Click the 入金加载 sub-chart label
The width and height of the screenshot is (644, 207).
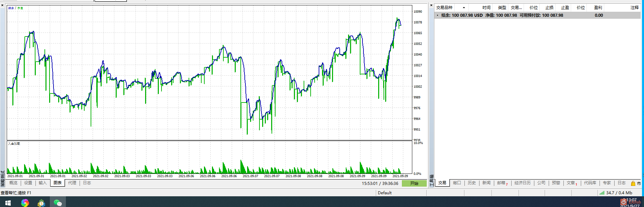click(14, 144)
